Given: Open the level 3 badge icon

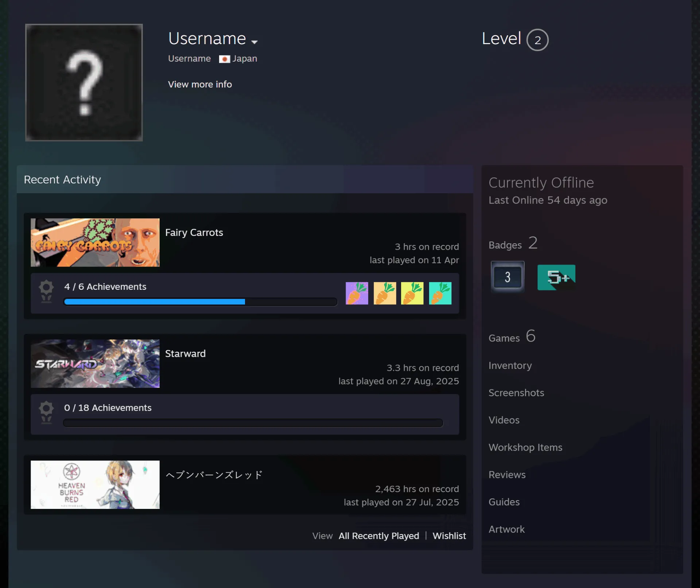Looking at the screenshot, I should (507, 277).
